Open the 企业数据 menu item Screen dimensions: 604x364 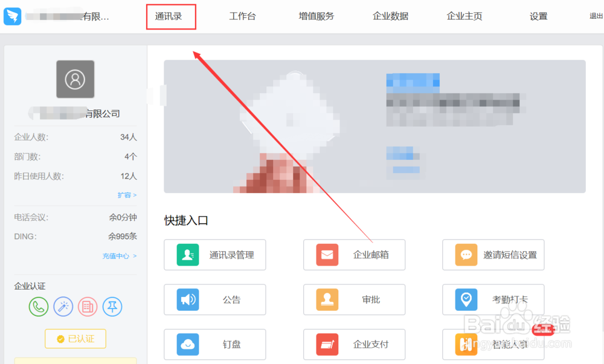click(390, 16)
